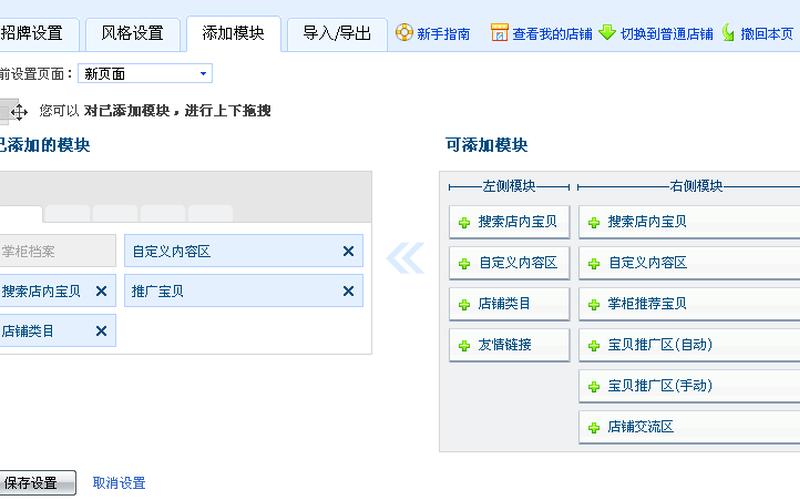Add left-side 自定义内容区 module plus icon
Viewport: 800px width, 500px height.
click(x=464, y=264)
